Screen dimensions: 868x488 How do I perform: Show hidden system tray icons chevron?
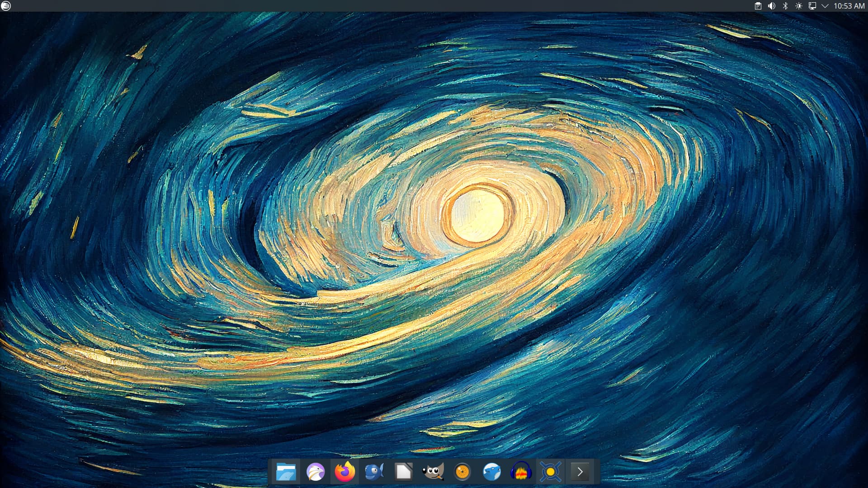[825, 6]
